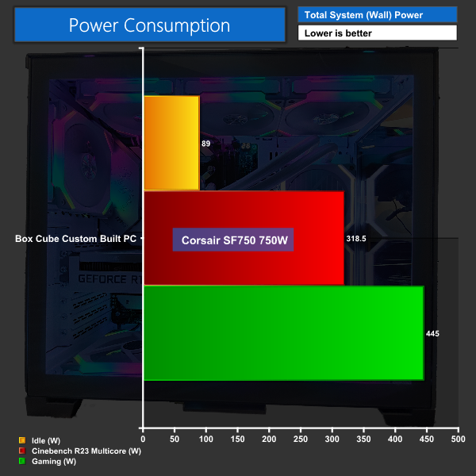The image size is (476, 476).
Task: Click the red Cinebench legend swatch
Action: [22, 451]
